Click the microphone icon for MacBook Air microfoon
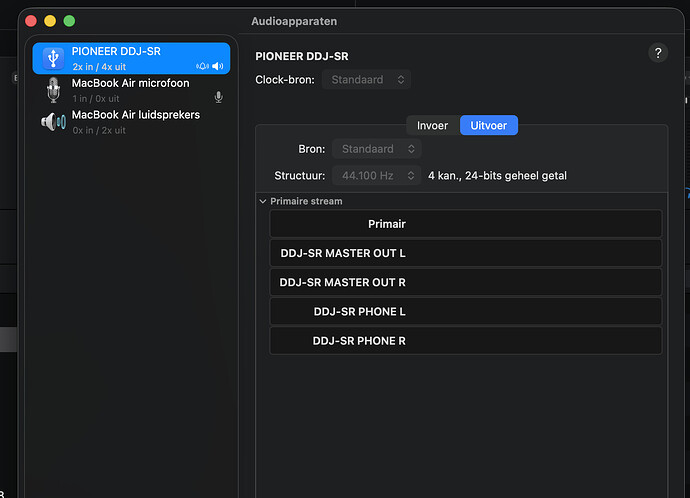 pos(53,90)
